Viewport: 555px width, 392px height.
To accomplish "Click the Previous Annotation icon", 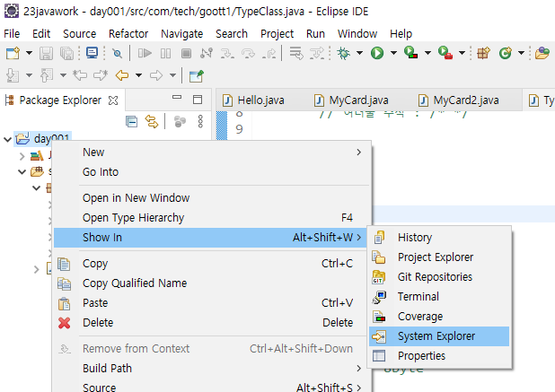I will pyautogui.click(x=47, y=75).
